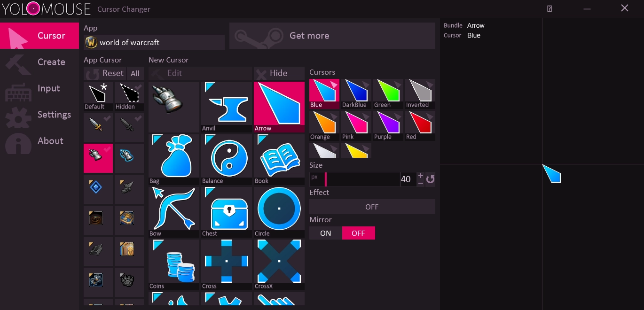
Task: Select the Anvil cursor bundle
Action: (227, 107)
